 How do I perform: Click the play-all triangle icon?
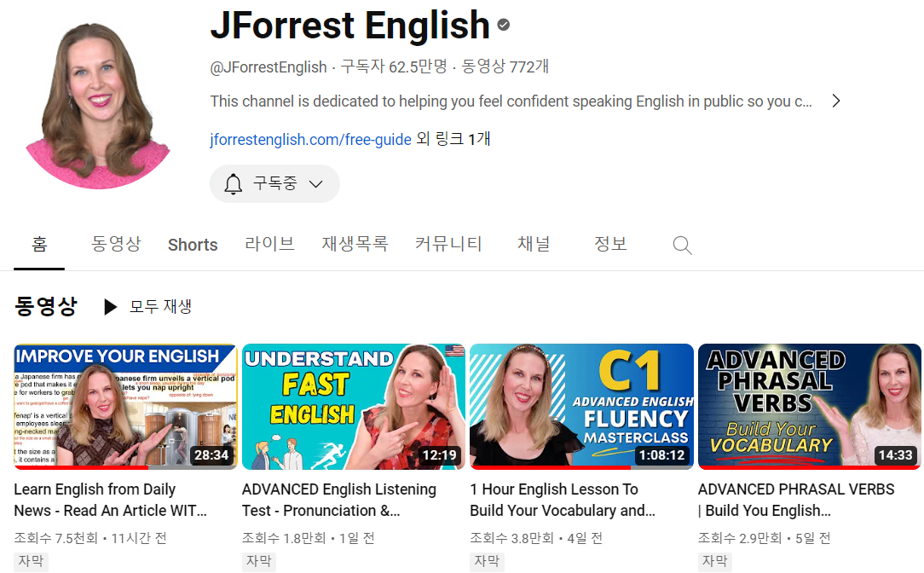pyautogui.click(x=110, y=307)
